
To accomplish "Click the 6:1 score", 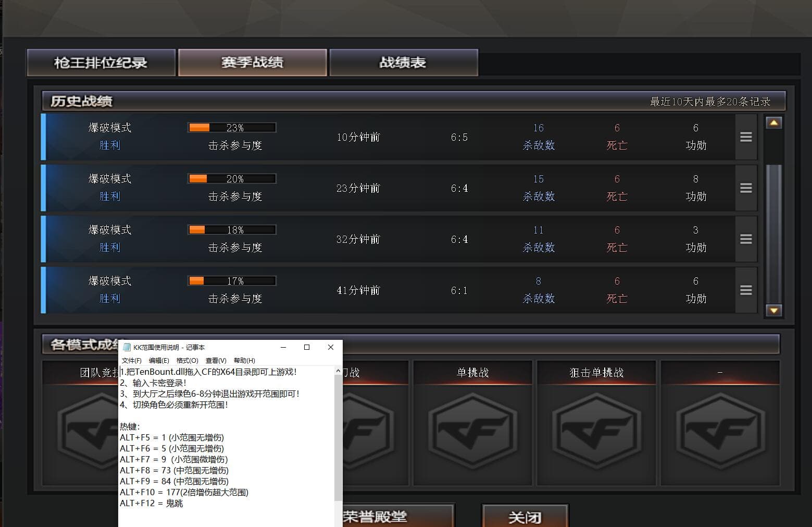I will pyautogui.click(x=459, y=290).
